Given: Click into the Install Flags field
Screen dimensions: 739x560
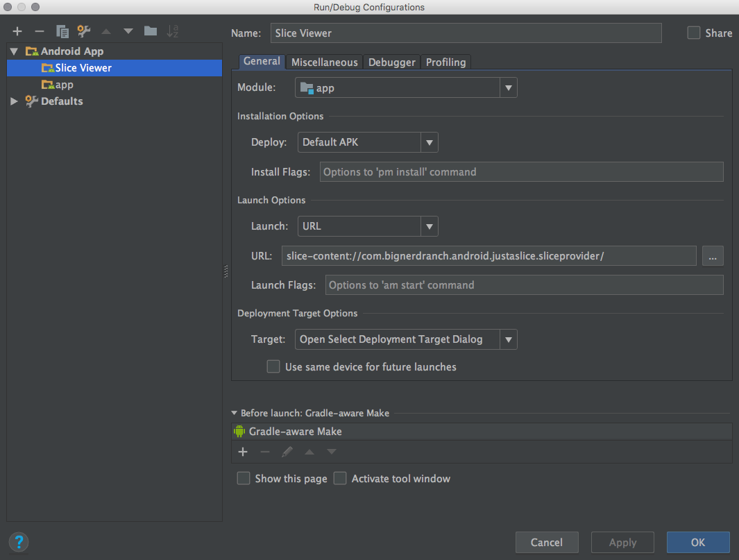Looking at the screenshot, I should (x=522, y=172).
